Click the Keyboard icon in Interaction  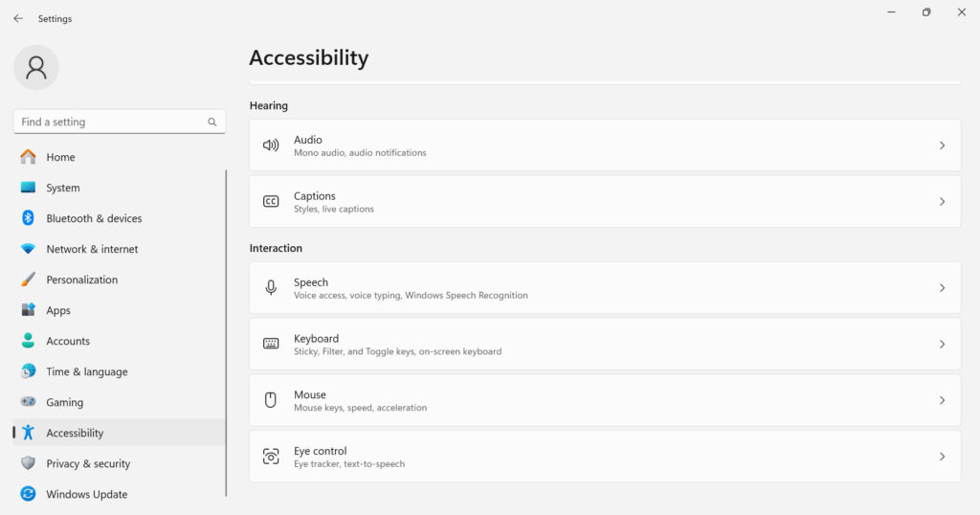click(271, 344)
